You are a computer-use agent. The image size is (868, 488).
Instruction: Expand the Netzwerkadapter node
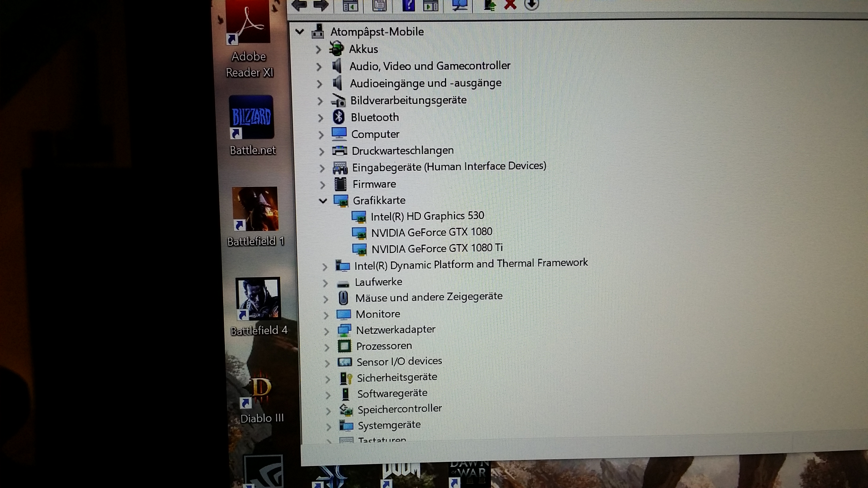pos(326,331)
